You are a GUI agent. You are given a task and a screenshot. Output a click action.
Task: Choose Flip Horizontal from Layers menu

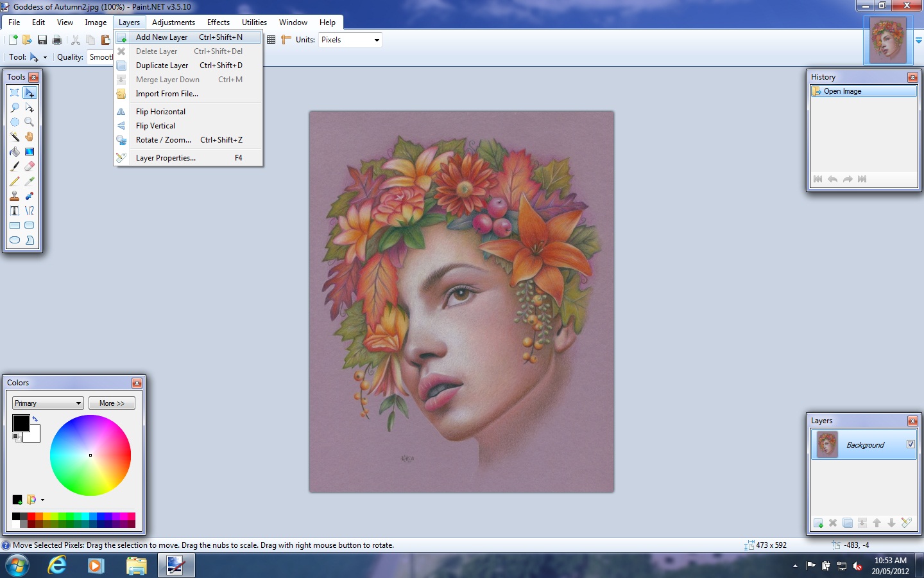coord(160,111)
